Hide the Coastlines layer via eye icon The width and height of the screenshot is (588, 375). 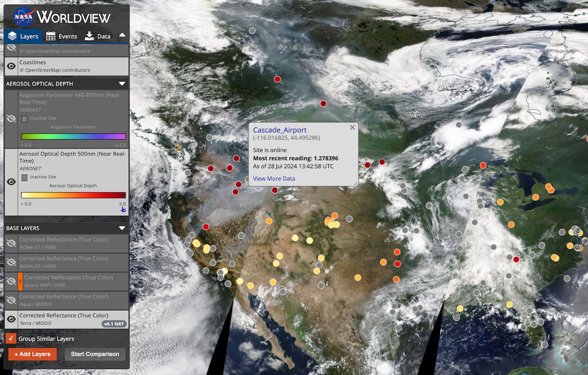[x=11, y=66]
